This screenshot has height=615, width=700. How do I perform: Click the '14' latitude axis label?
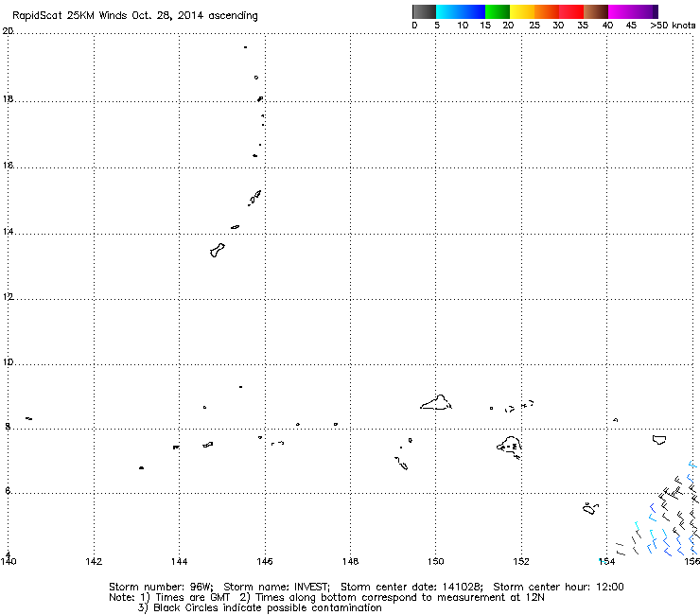click(x=8, y=232)
